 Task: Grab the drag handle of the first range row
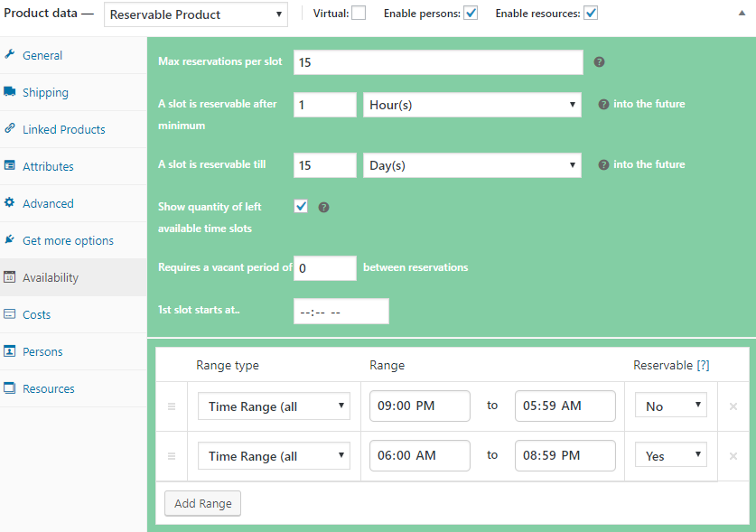click(172, 406)
